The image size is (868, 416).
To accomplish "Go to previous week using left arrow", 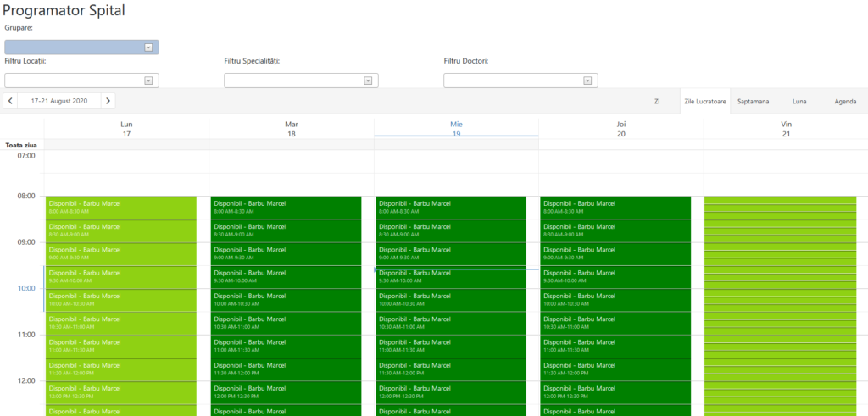I will point(10,101).
